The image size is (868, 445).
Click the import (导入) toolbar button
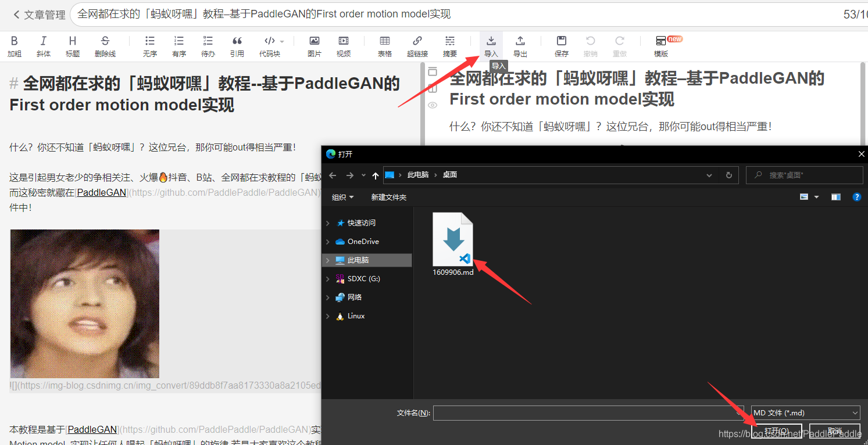[491, 46]
